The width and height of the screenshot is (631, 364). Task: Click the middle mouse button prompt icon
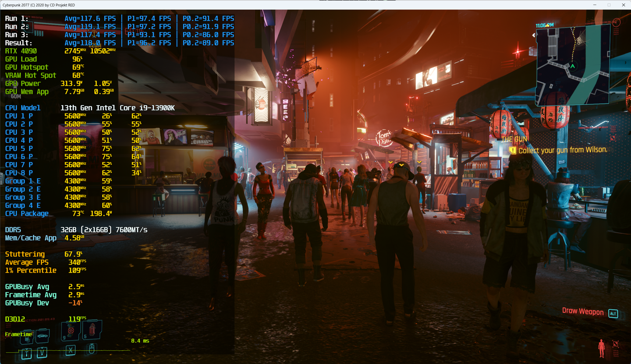92,349
